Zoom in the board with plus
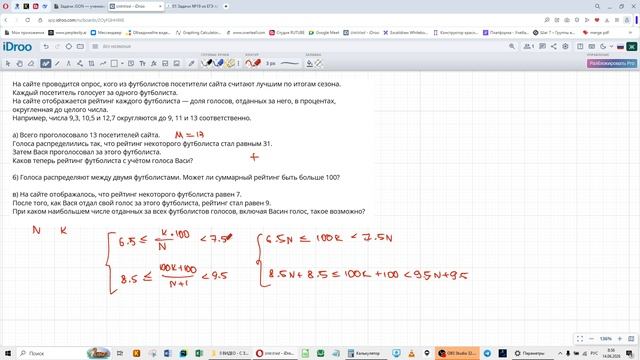This screenshot has width=640, height=360. 620,339
